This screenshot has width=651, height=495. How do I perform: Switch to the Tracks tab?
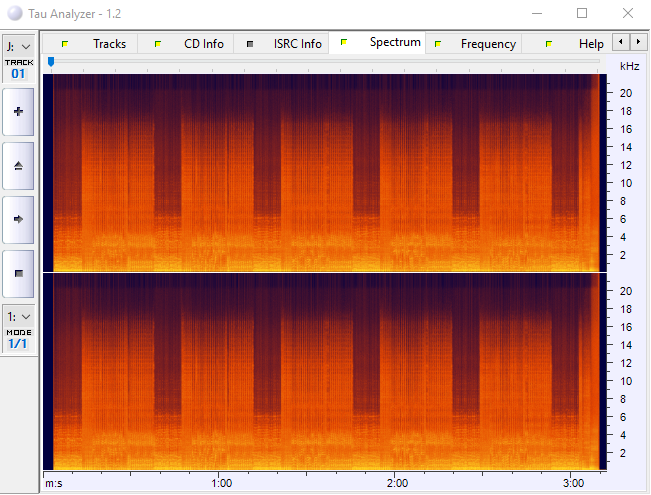[x=109, y=44]
